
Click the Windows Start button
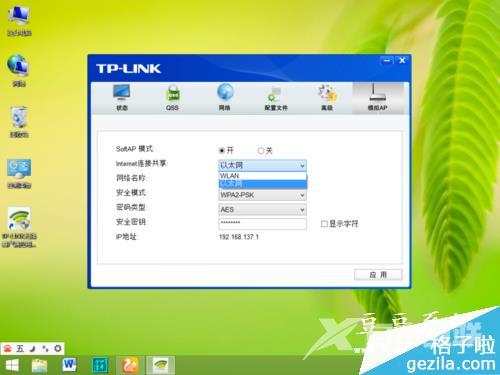[x=12, y=365]
